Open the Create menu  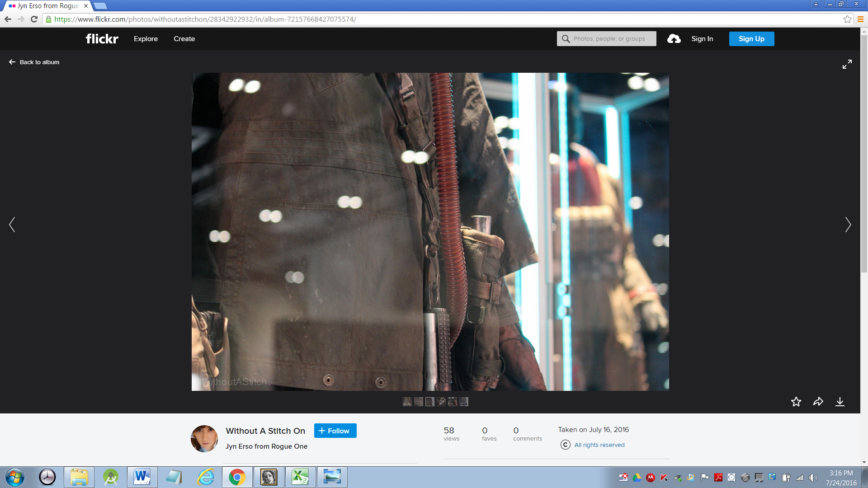(184, 39)
